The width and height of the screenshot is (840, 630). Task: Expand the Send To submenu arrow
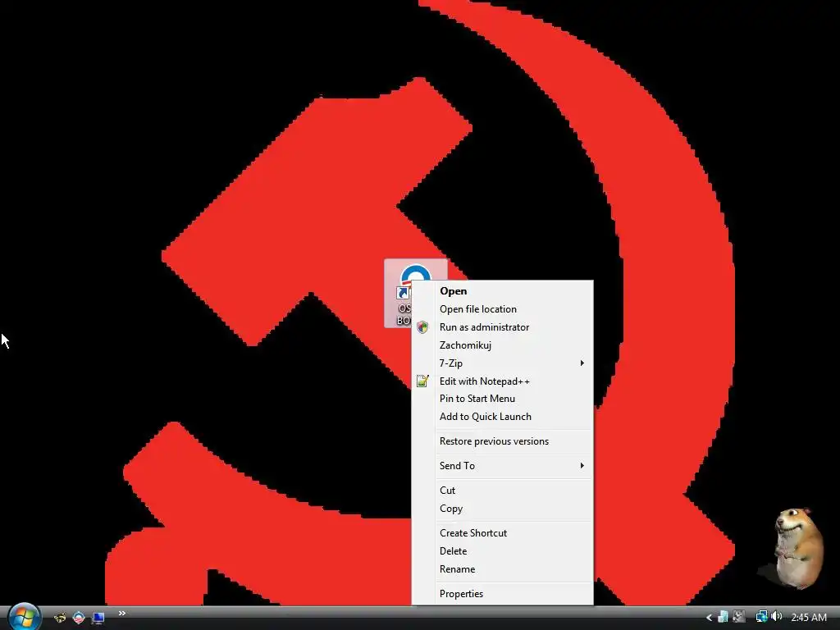click(582, 466)
